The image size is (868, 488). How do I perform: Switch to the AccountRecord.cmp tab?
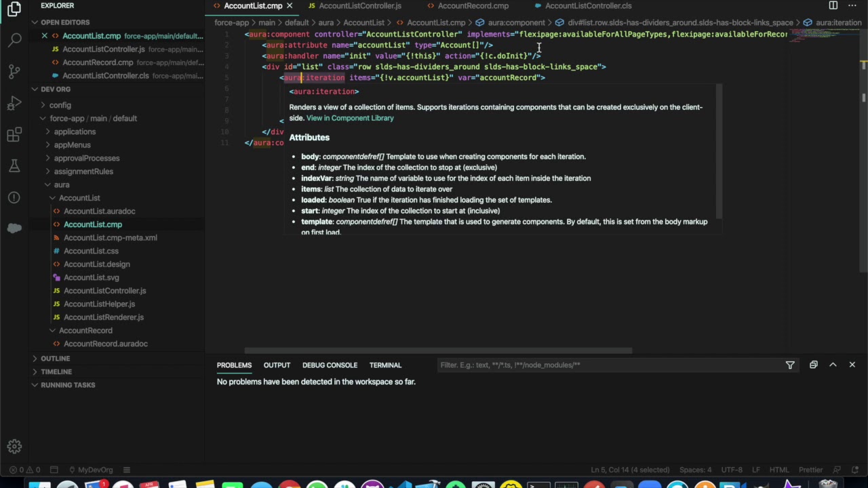point(473,5)
